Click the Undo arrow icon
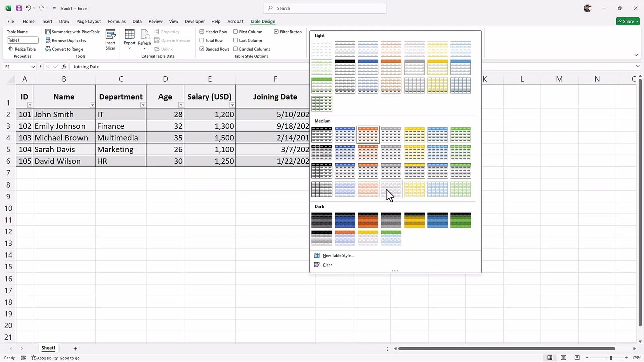The image size is (644, 362). tap(28, 8)
